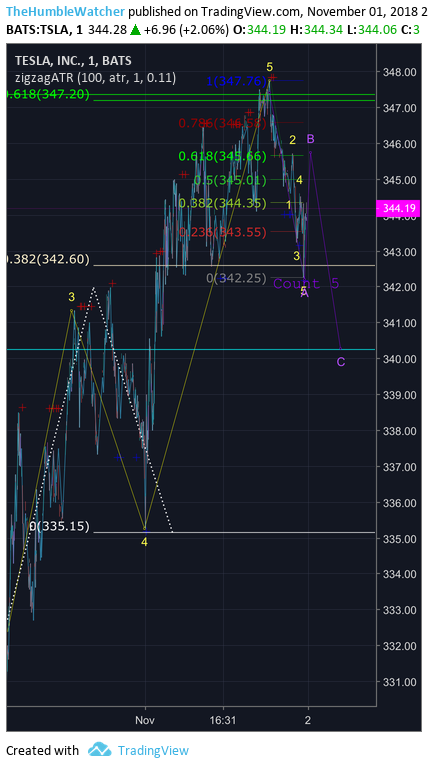Click the TradingView cloud logo icon

click(x=99, y=749)
